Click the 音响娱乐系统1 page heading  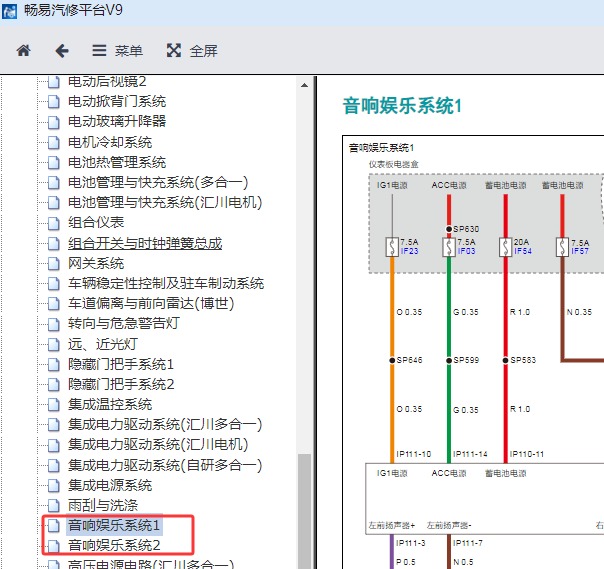pyautogui.click(x=402, y=106)
